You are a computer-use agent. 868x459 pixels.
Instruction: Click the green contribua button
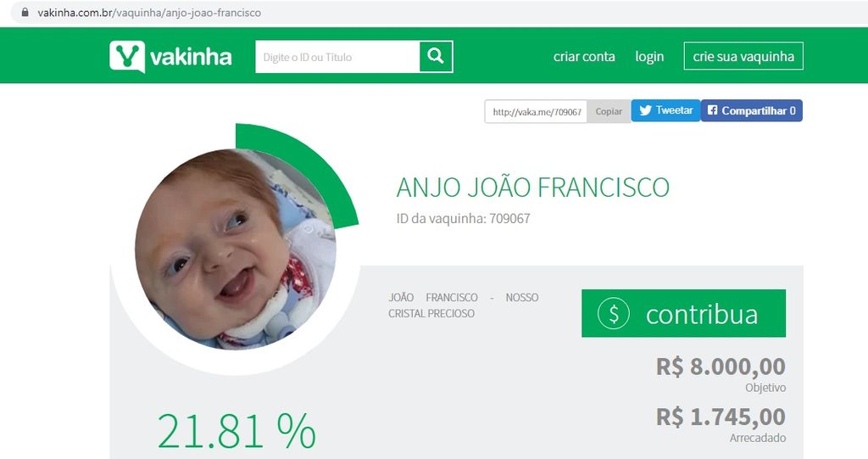(684, 313)
